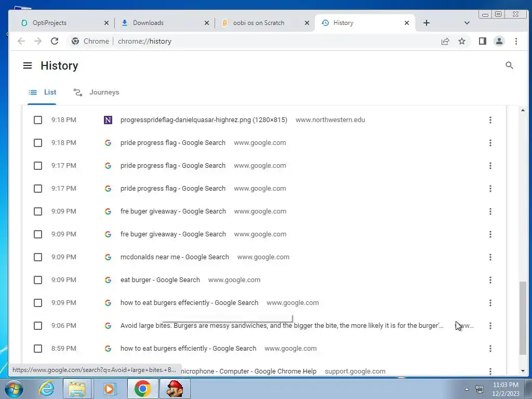This screenshot has width=532, height=399.
Task: Click the history list vertical scrollbar thumb
Action: pos(523,317)
